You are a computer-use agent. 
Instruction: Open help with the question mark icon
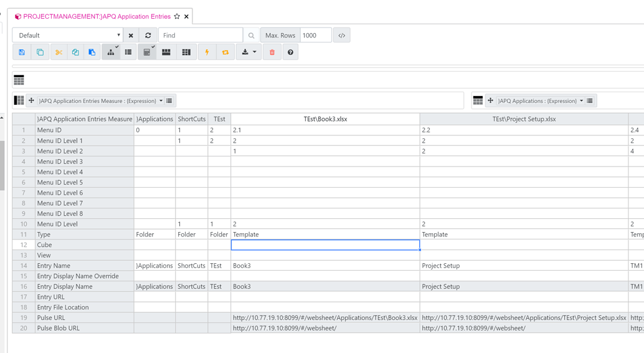[x=290, y=52]
